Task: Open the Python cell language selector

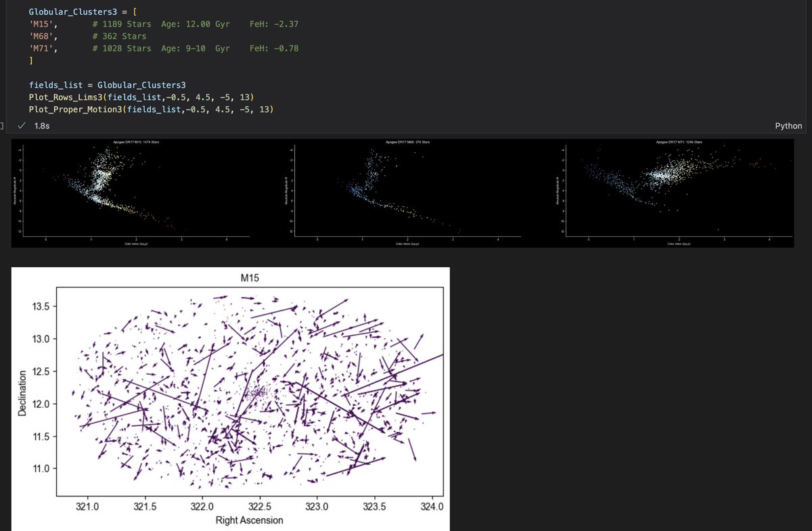Action: click(x=788, y=126)
